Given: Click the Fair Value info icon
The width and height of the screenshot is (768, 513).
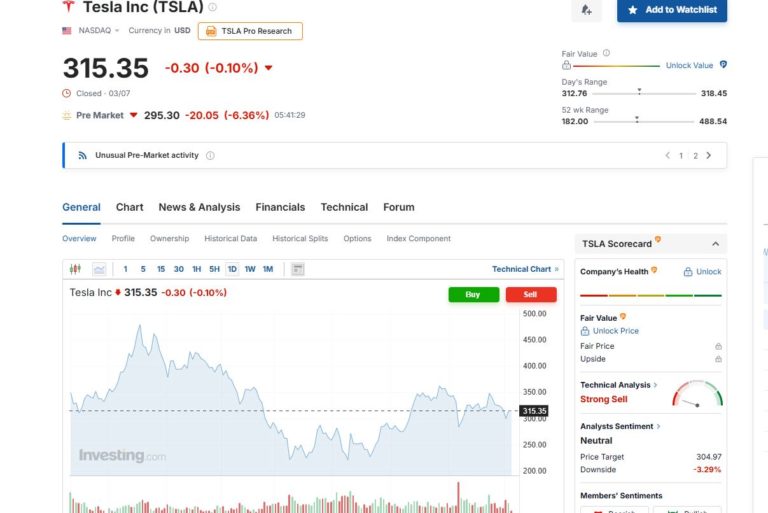Looking at the screenshot, I should click(607, 53).
